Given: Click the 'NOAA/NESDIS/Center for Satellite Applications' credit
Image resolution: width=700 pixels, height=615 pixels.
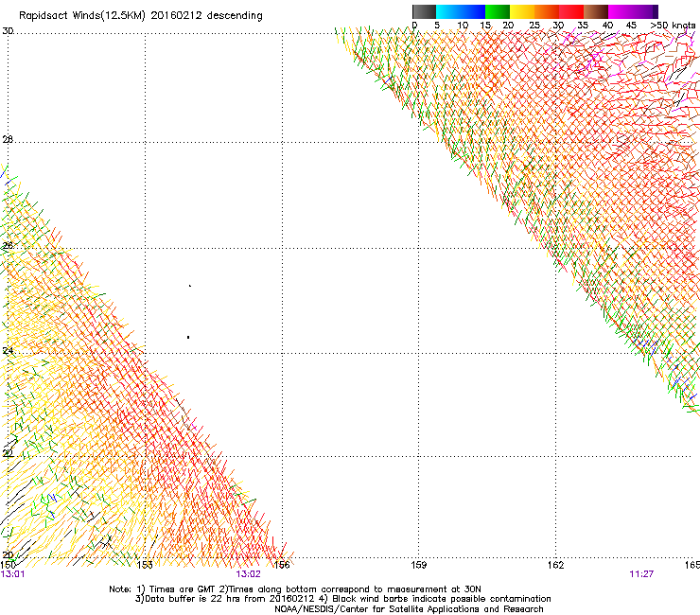Looking at the screenshot, I should (x=377, y=609).
